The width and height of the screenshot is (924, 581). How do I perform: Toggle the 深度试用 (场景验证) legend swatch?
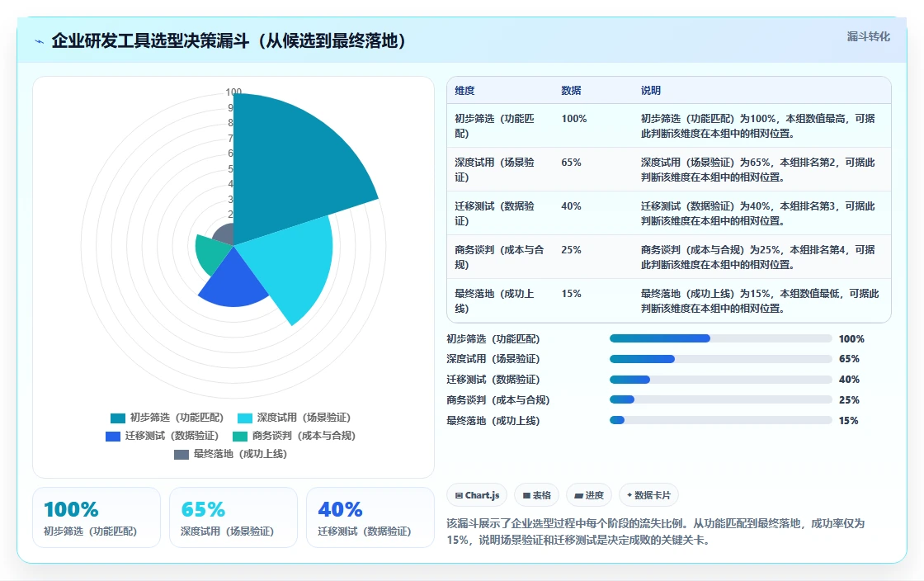pyautogui.click(x=244, y=418)
